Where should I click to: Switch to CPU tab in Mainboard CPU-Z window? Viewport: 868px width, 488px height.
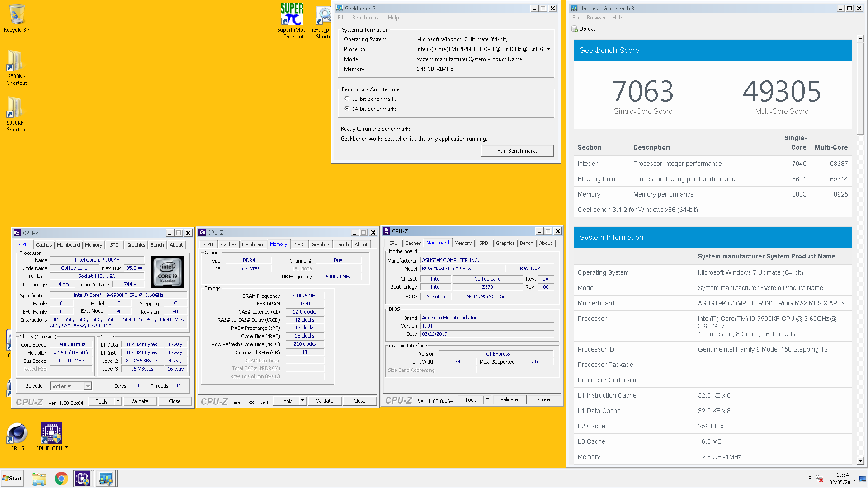point(393,243)
